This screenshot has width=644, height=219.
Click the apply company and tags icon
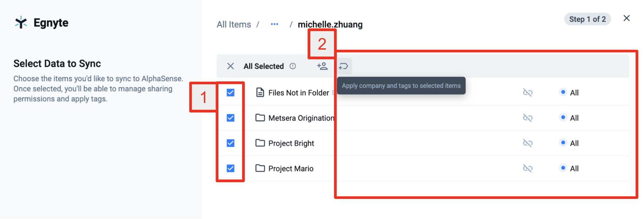tap(344, 66)
